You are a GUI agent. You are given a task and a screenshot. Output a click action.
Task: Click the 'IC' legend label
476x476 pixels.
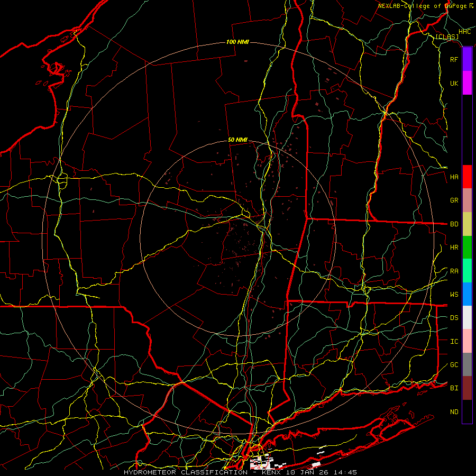point(454,342)
